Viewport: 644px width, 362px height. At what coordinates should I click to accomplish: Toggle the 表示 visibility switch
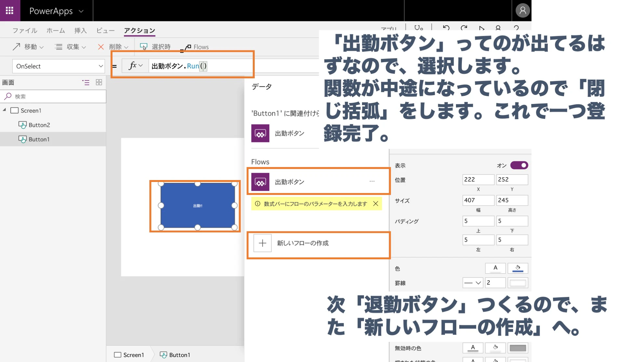pyautogui.click(x=519, y=165)
